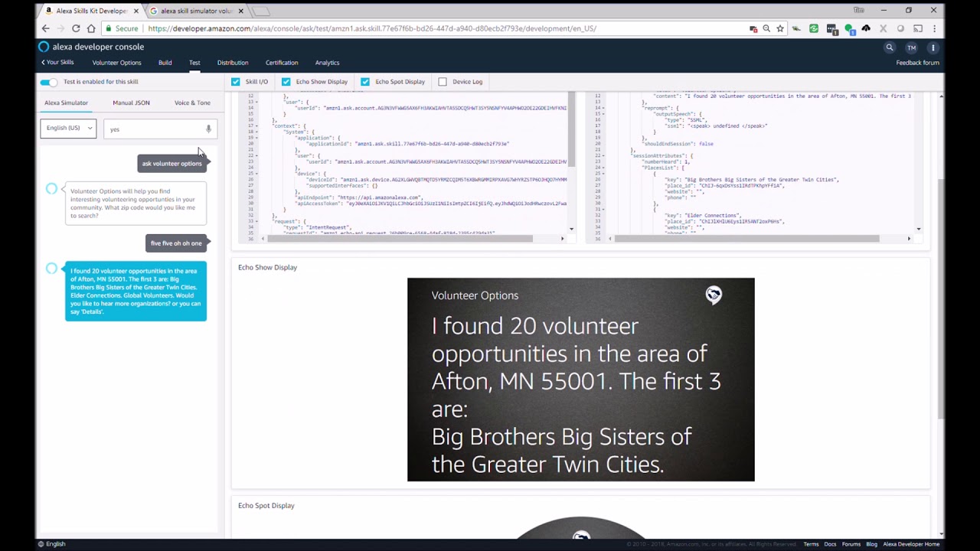This screenshot has height=551, width=980.
Task: Reload the current page
Action: pos(76,28)
